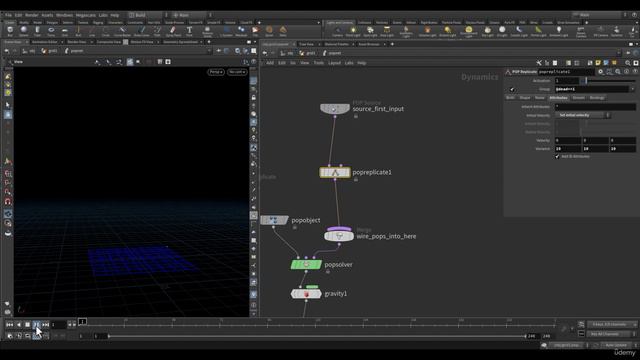Open the Render menu
This screenshot has width=640, height=360.
tap(31, 15)
